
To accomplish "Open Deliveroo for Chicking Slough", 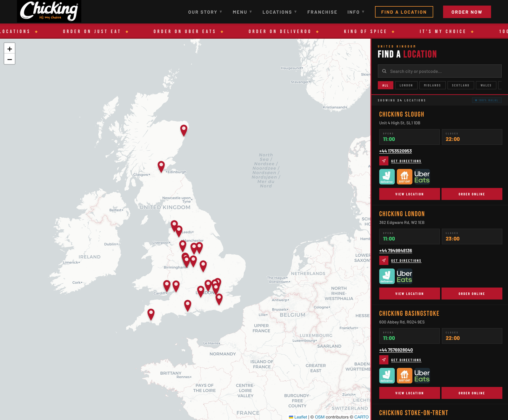I will [387, 177].
